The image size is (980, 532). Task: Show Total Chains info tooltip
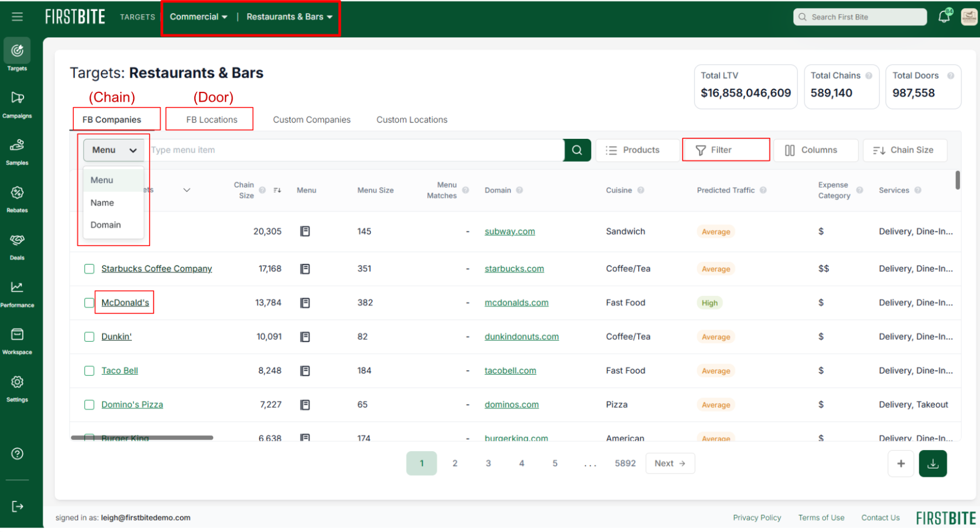[x=868, y=75]
